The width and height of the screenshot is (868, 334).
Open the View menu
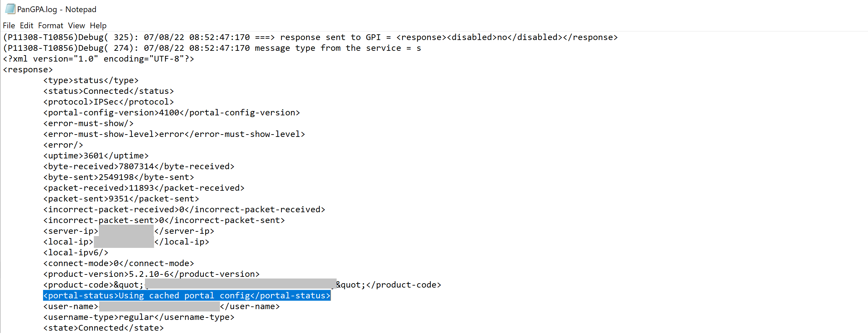coord(76,26)
